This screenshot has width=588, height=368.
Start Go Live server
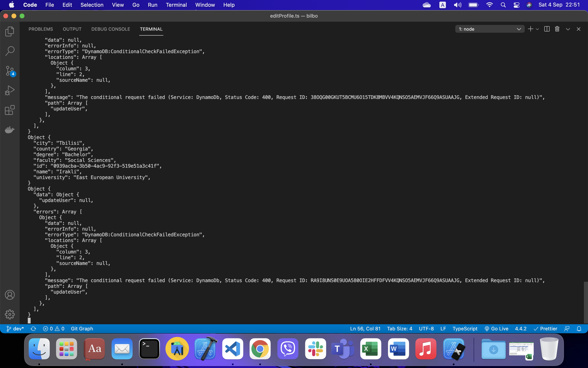[x=496, y=329]
